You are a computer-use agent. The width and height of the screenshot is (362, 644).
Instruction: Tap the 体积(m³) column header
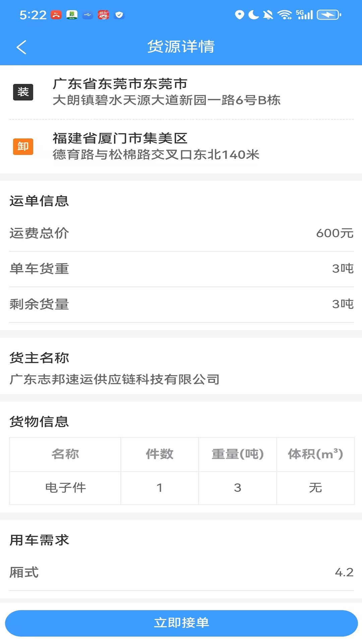(315, 454)
